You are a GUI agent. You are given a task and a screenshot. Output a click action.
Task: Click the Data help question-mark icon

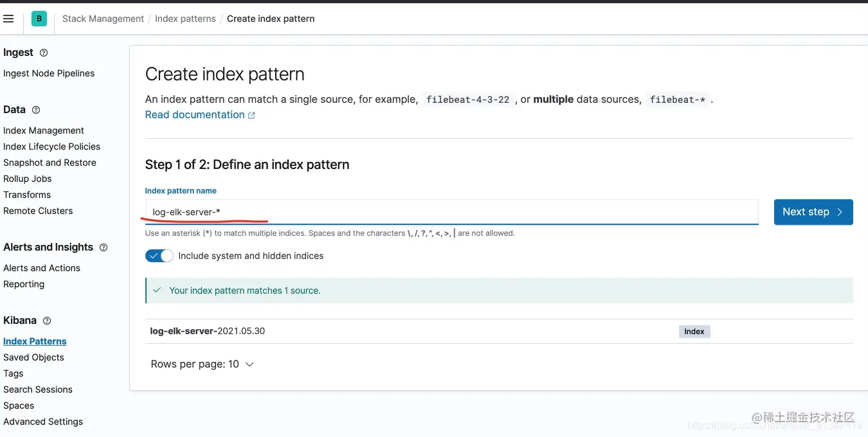point(36,110)
